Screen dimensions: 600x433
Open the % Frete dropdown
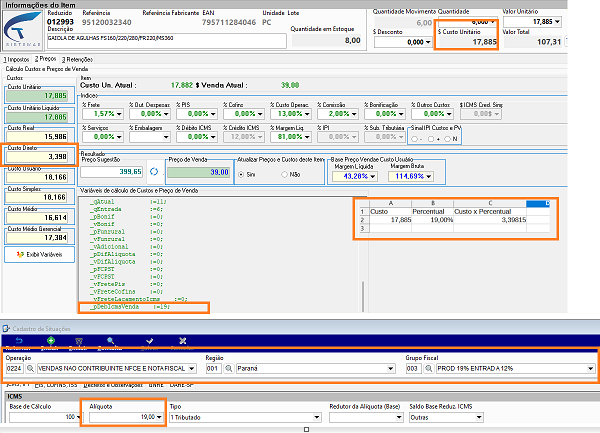119,114
